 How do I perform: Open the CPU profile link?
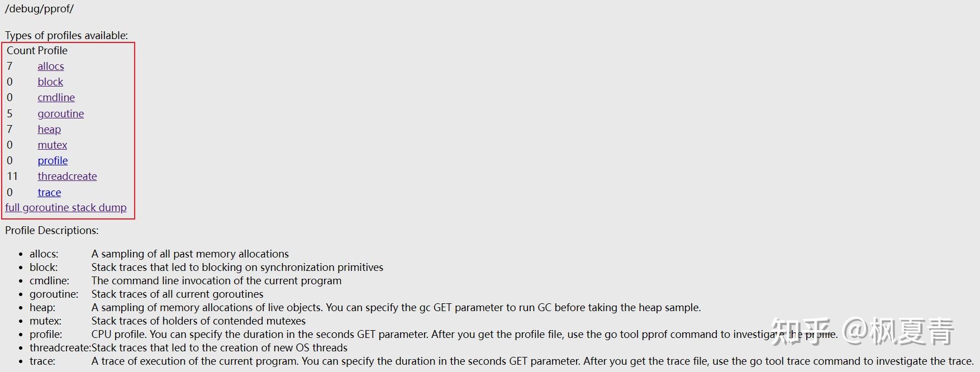[53, 161]
